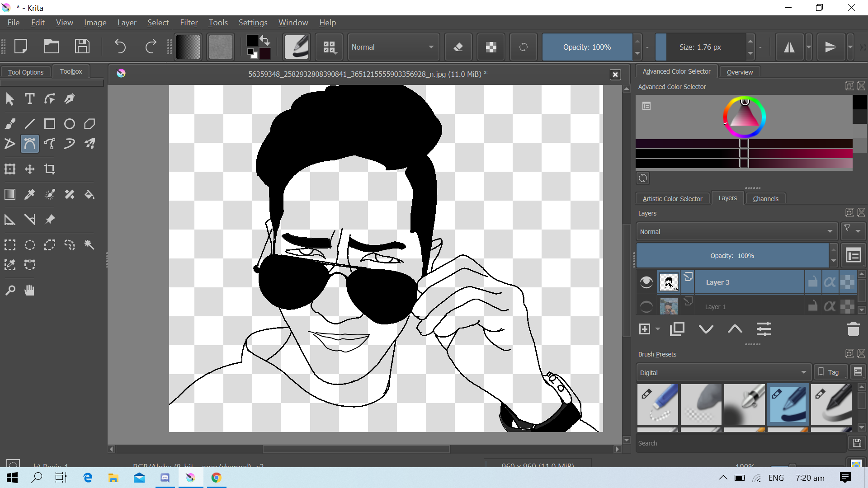Select the Color Picker eyedropper tool
The height and width of the screenshot is (488, 868).
click(30, 194)
